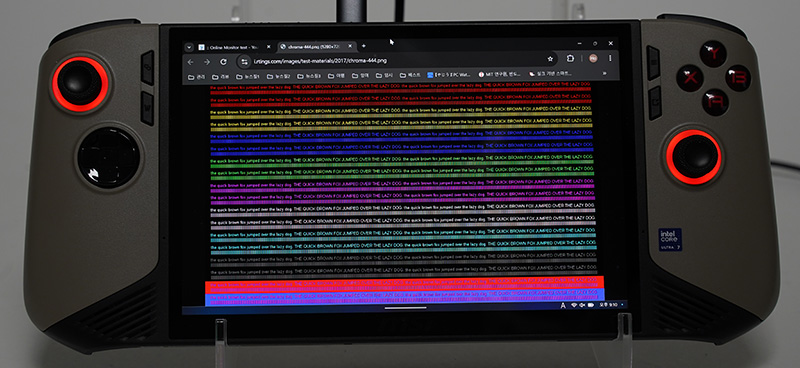
Task: Open the Chrome profile avatar
Action: 593,58
